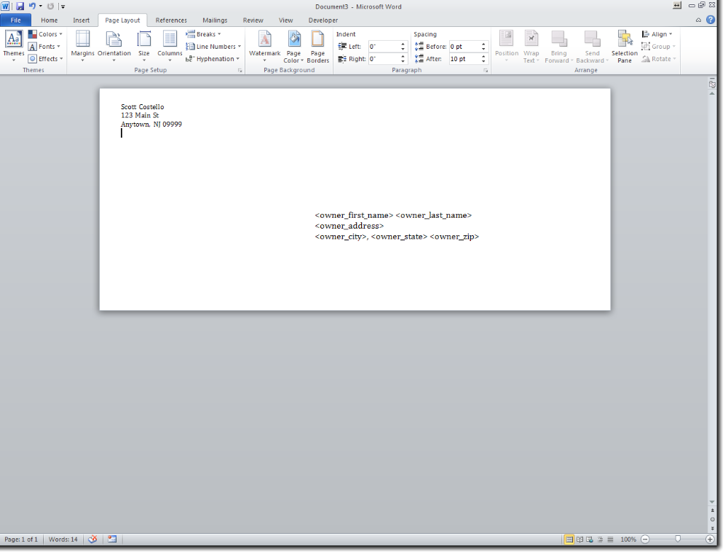Open the File tab

click(x=15, y=20)
